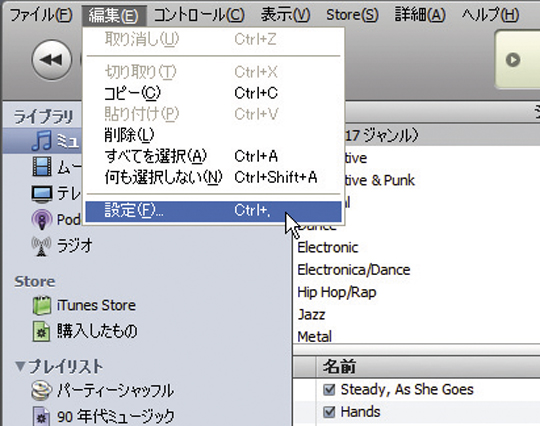The image size is (540, 426).
Task: Collapse the プレイリスト section triangle
Action: (20, 366)
